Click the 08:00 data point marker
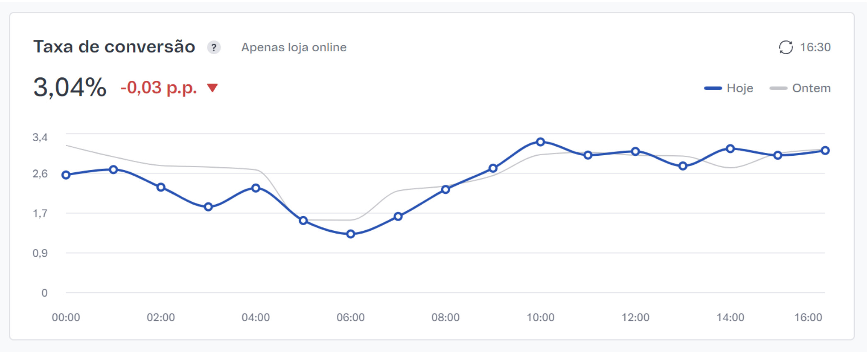Image resolution: width=868 pixels, height=352 pixels. [x=445, y=190]
